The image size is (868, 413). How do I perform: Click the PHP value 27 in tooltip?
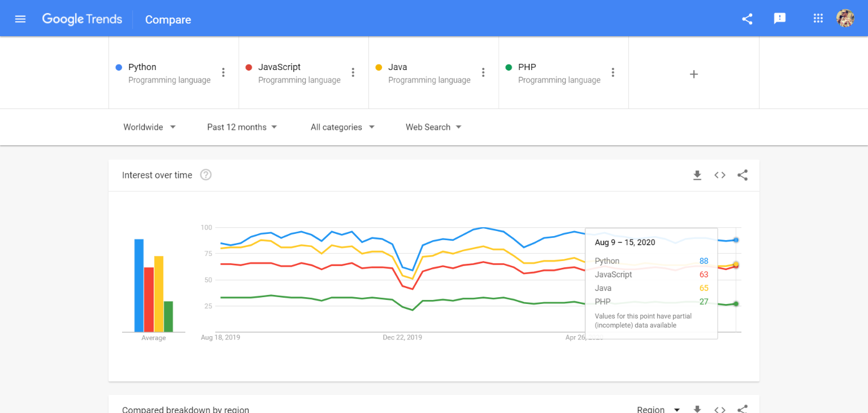click(x=704, y=302)
